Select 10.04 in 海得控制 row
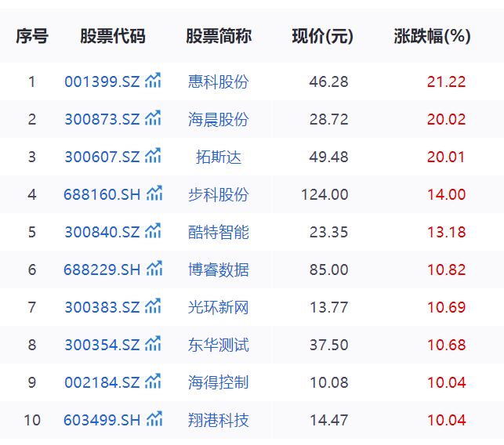This screenshot has height=445, width=504. tap(447, 382)
